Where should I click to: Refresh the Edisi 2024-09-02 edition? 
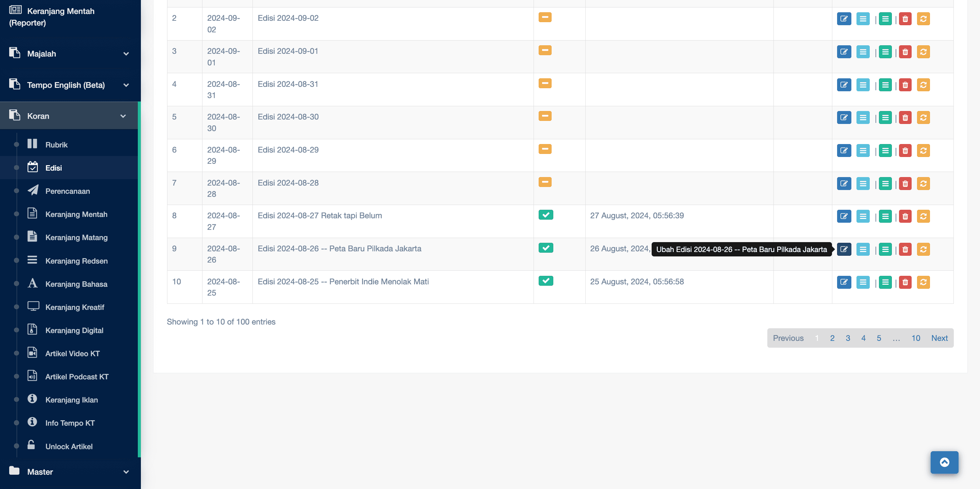pyautogui.click(x=923, y=19)
